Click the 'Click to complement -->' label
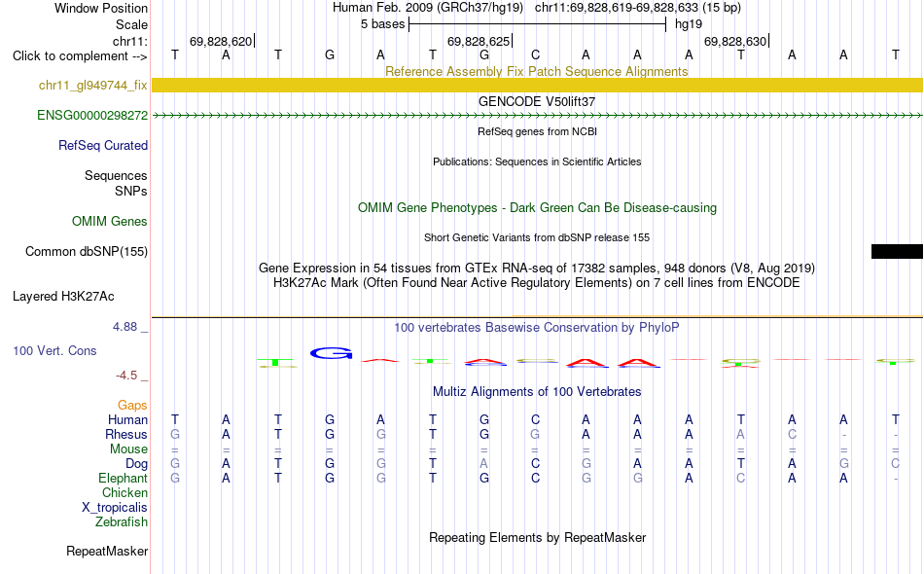924x574 pixels. pyautogui.click(x=80, y=56)
